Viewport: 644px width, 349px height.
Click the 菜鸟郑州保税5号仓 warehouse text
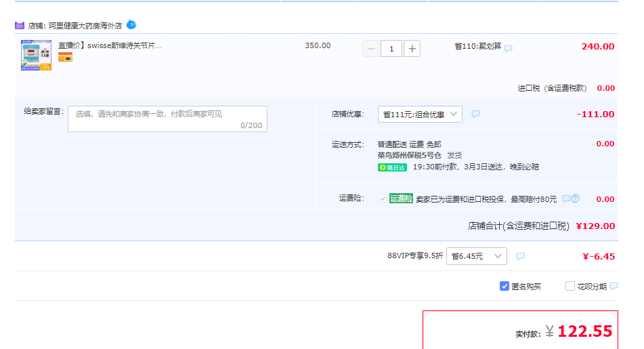point(409,155)
